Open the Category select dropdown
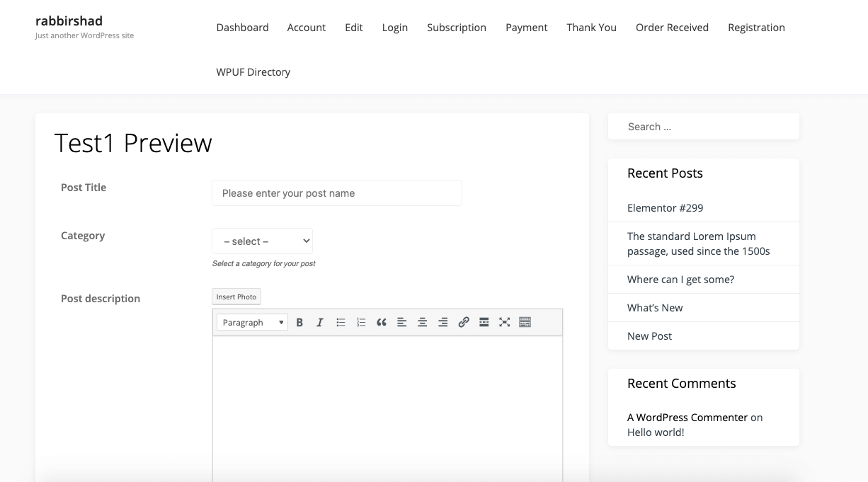The image size is (868, 482). (x=262, y=241)
